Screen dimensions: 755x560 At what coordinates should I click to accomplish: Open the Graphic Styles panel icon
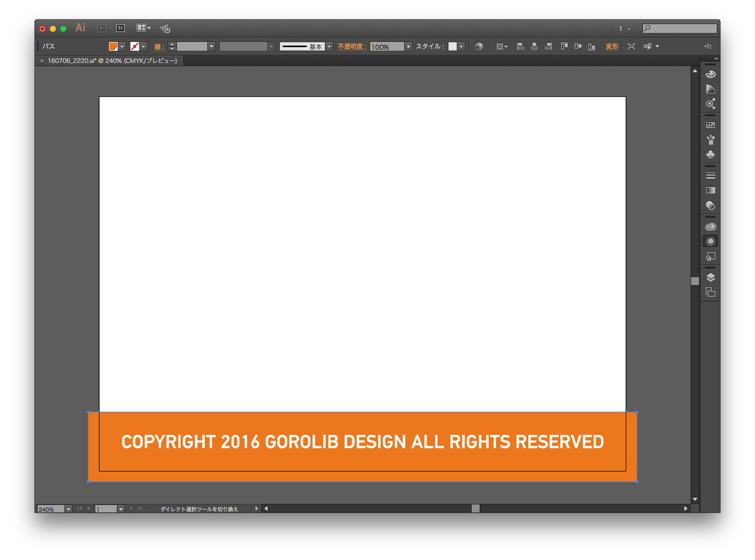(710, 256)
